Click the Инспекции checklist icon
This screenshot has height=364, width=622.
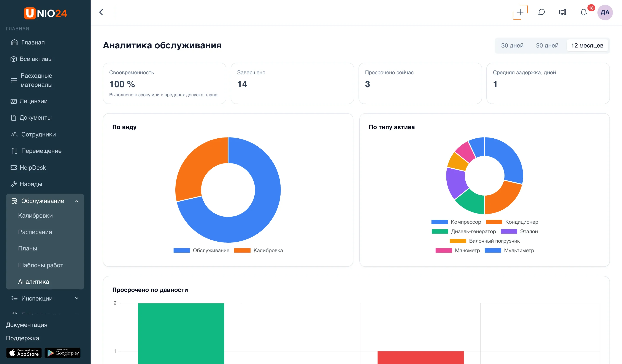click(x=14, y=298)
